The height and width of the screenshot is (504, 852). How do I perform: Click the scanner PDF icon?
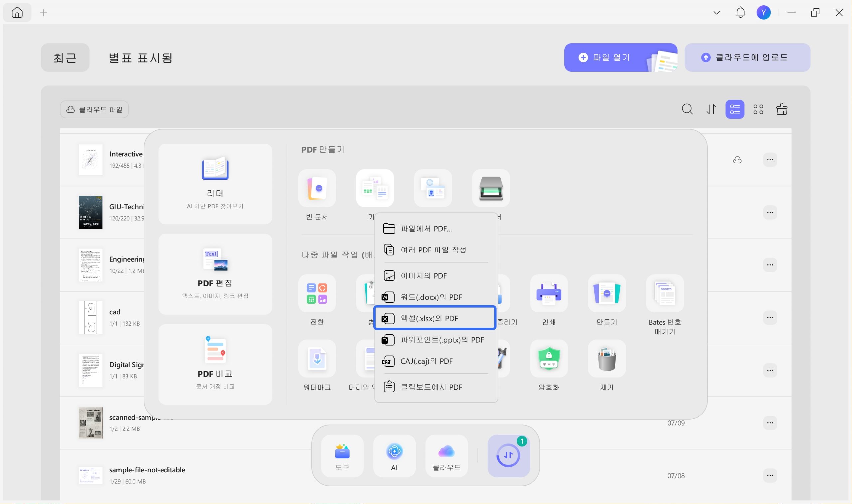click(491, 188)
